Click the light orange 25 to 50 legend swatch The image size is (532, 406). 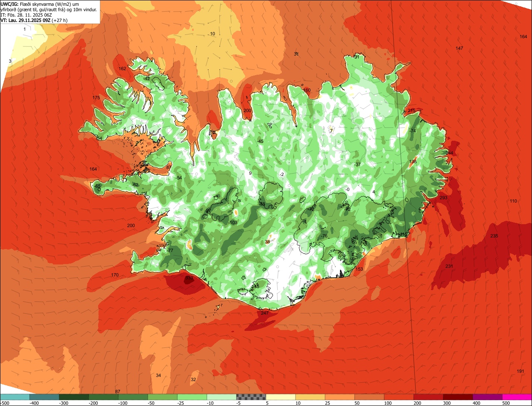pos(339,397)
